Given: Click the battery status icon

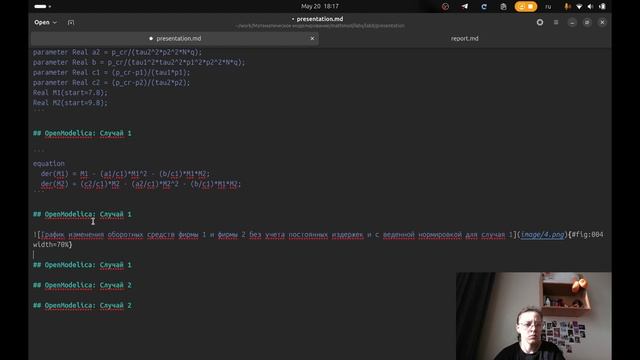Looking at the screenshot, I should (x=602, y=7).
